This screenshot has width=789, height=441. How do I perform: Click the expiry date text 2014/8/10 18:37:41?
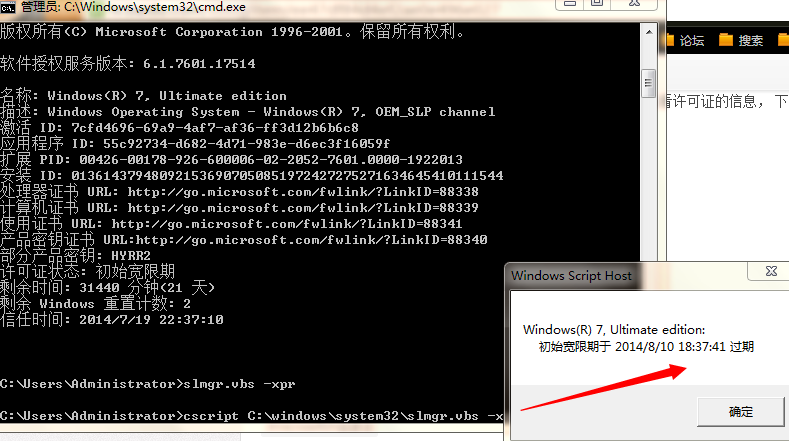(670, 347)
